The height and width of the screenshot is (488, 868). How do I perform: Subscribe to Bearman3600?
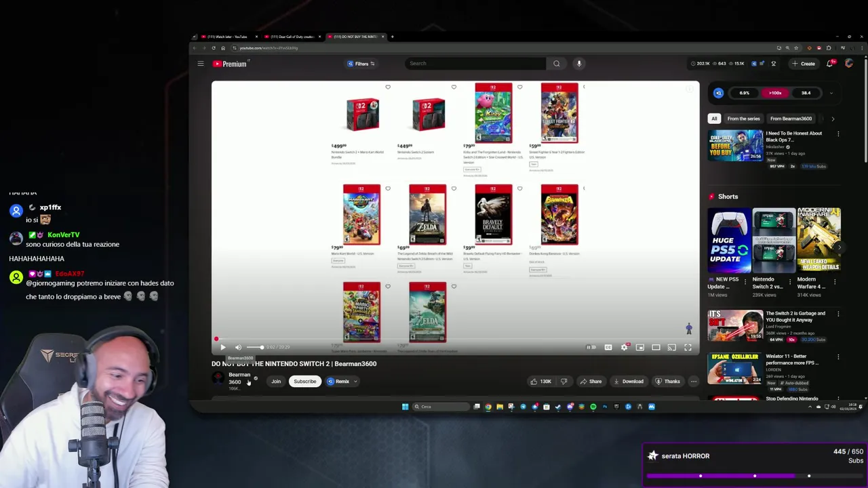tap(305, 382)
